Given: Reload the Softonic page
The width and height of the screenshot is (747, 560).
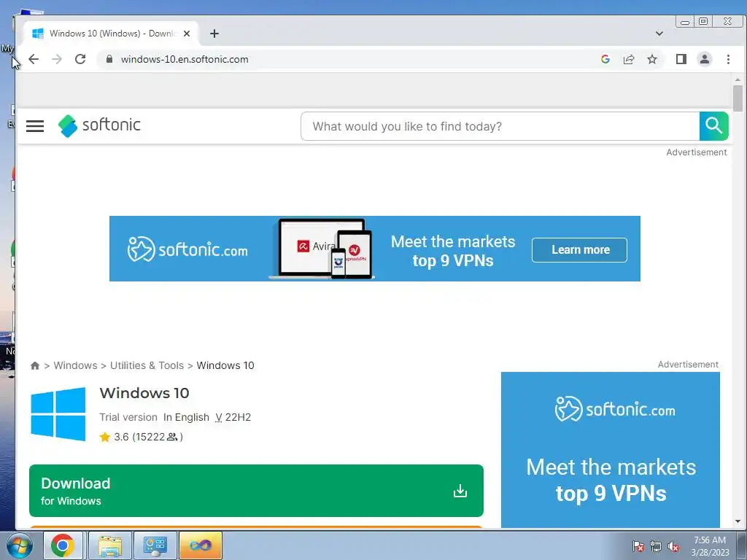Looking at the screenshot, I should 80,59.
